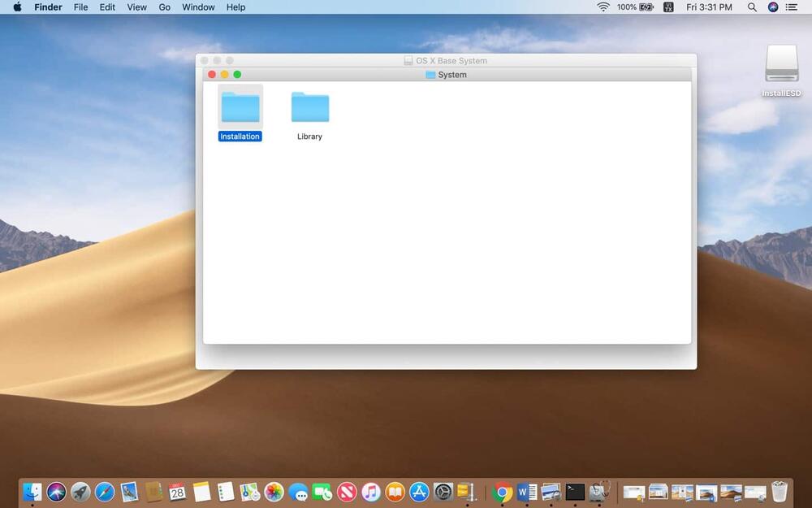Open the File menu

[x=80, y=7]
